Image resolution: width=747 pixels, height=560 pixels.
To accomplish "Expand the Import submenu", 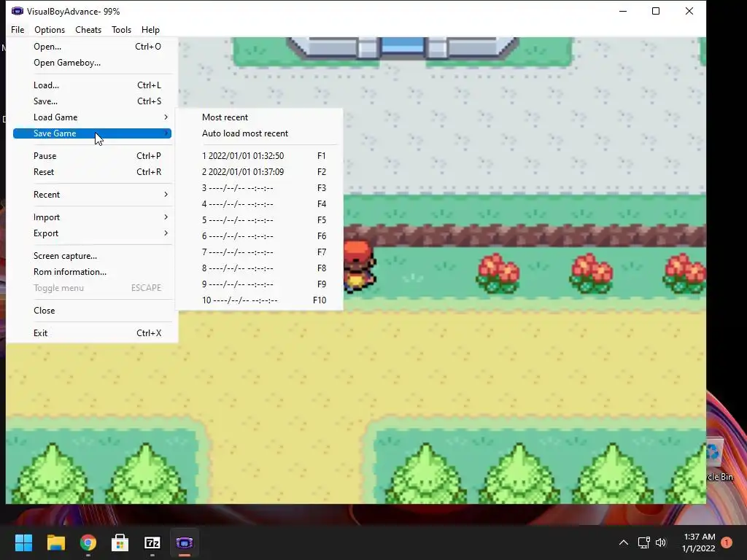I will pos(92,217).
